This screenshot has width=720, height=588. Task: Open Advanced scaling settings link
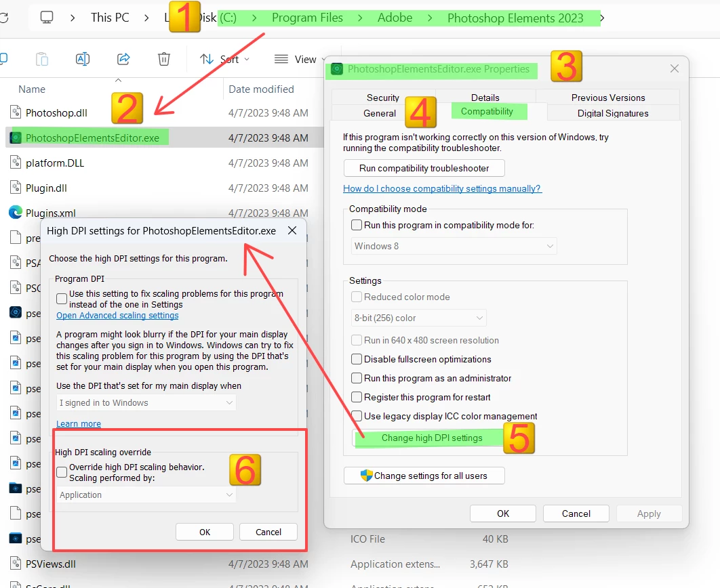click(117, 315)
